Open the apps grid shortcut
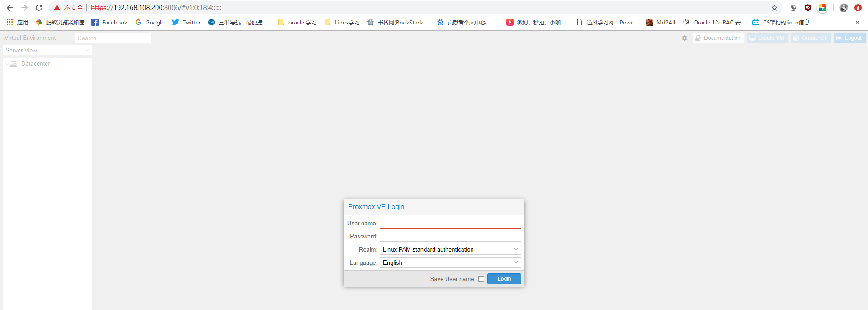 click(x=10, y=22)
